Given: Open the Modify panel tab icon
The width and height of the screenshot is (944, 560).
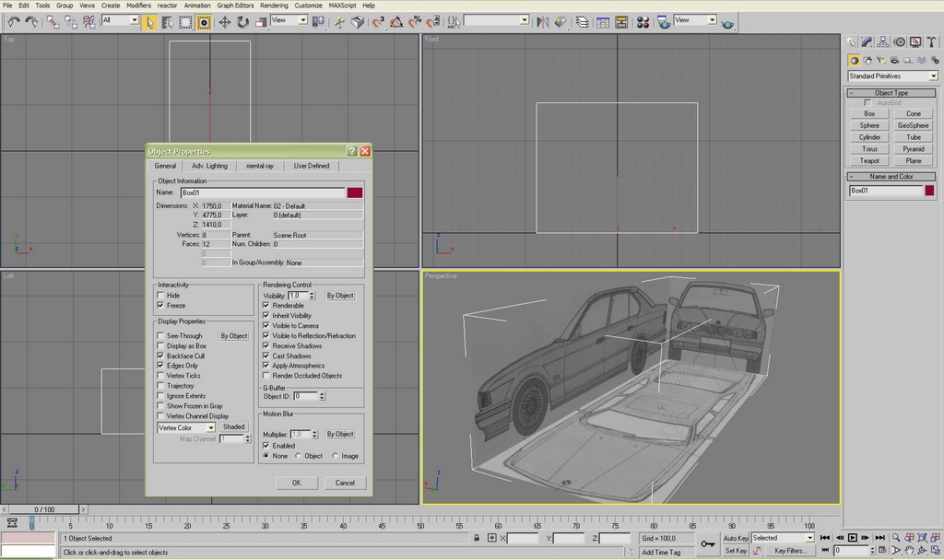Looking at the screenshot, I should 867,42.
